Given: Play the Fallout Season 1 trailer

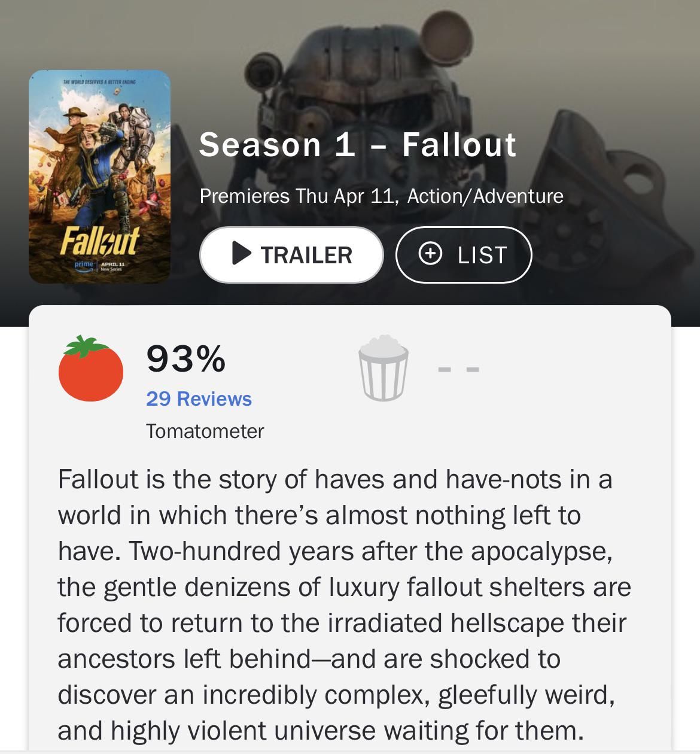Looking at the screenshot, I should coord(291,254).
